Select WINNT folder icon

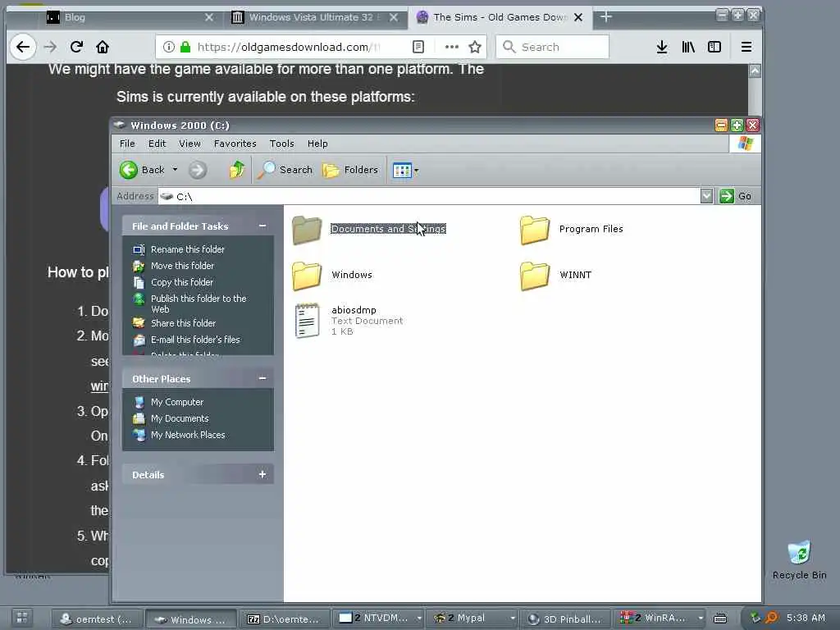[x=535, y=276]
